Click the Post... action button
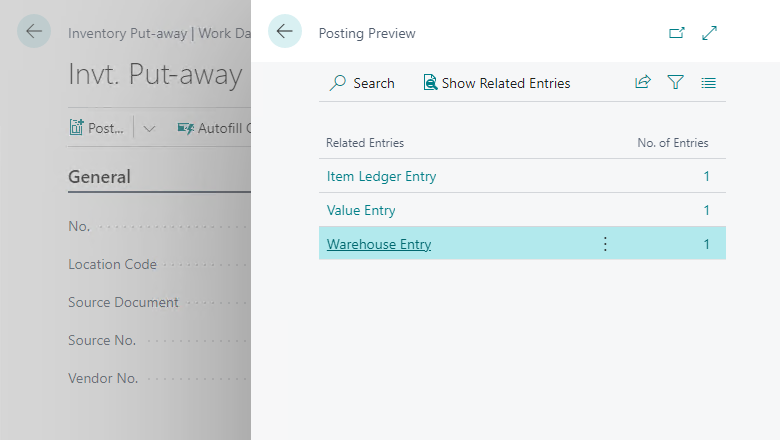780x440 pixels. pyautogui.click(x=97, y=128)
